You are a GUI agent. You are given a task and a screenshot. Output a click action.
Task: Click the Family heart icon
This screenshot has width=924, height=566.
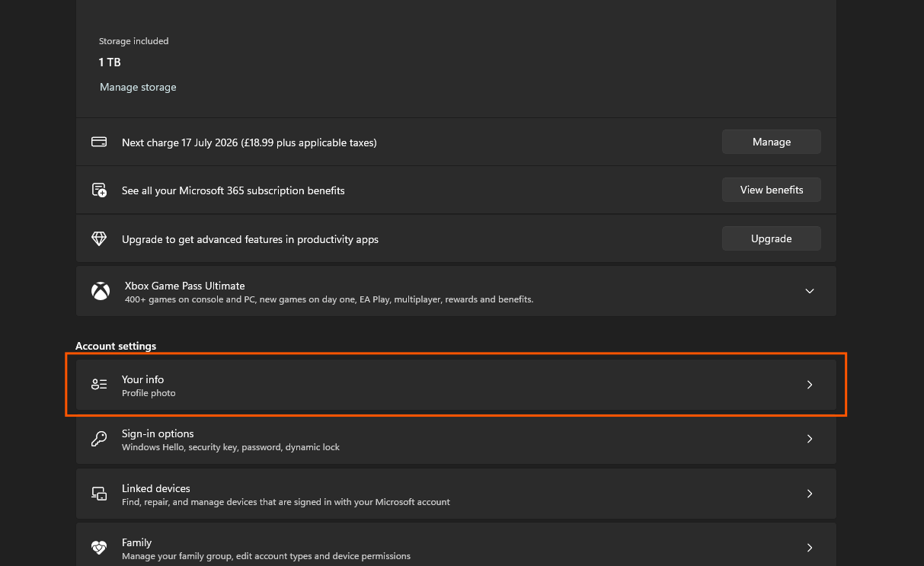[99, 548]
